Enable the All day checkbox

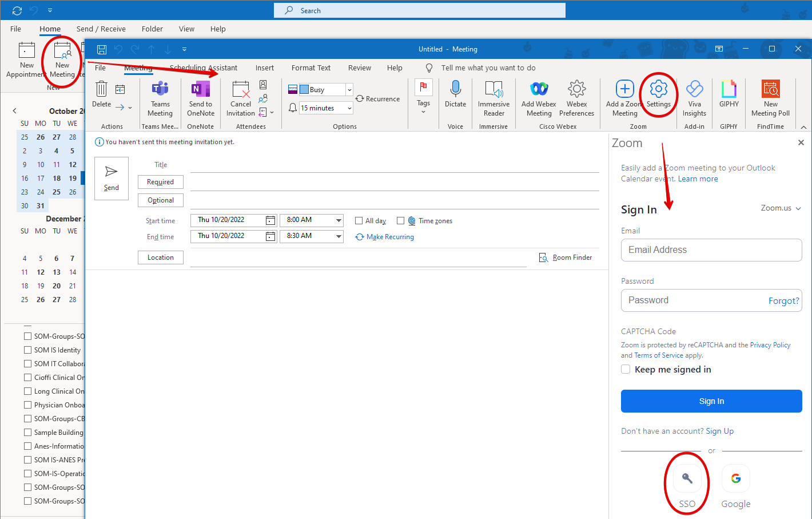pos(359,221)
